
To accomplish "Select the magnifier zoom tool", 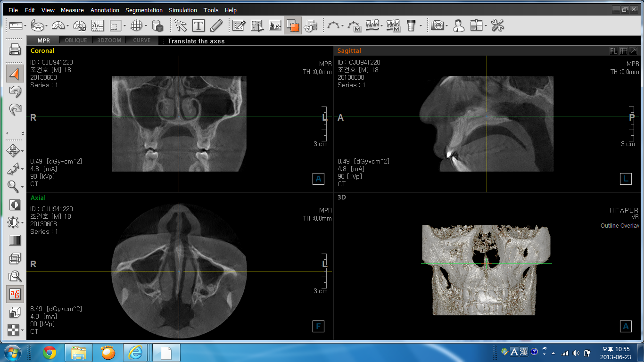I will 13,187.
